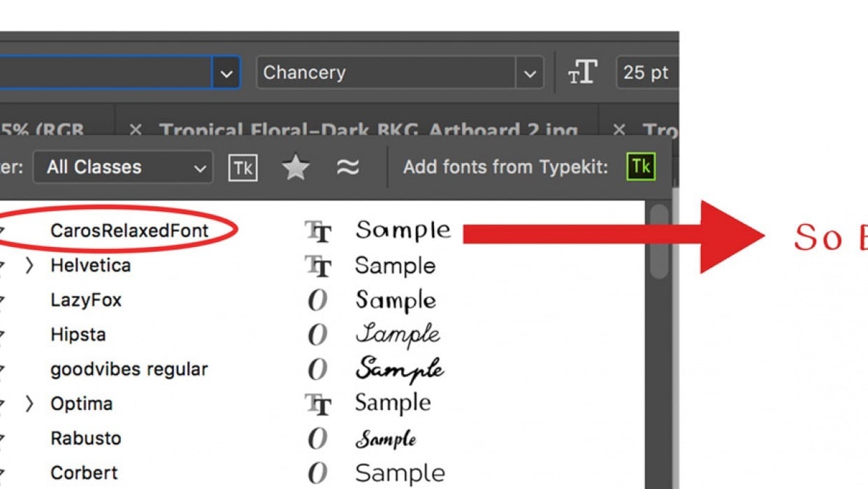
Task: Select the goodvibes regular font
Action: pos(129,369)
